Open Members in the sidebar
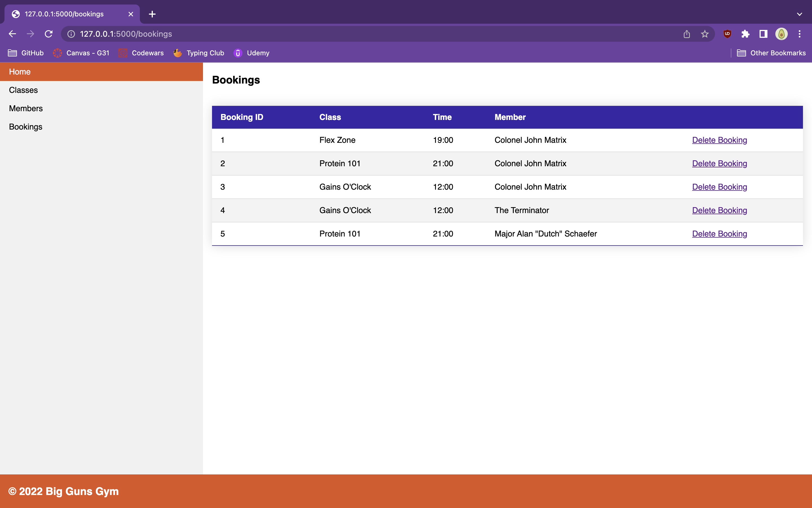This screenshot has height=508, width=812. 101,109
